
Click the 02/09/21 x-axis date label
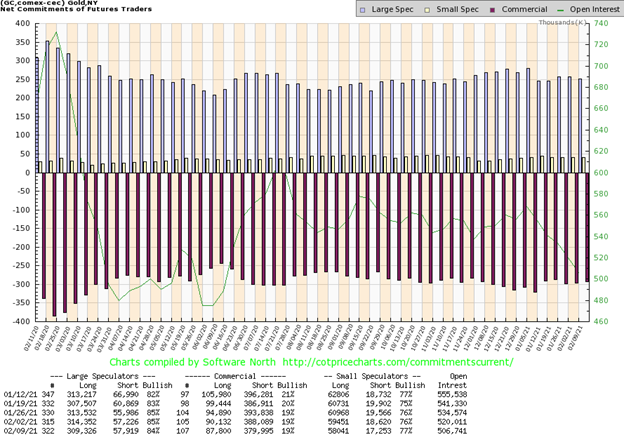575,337
